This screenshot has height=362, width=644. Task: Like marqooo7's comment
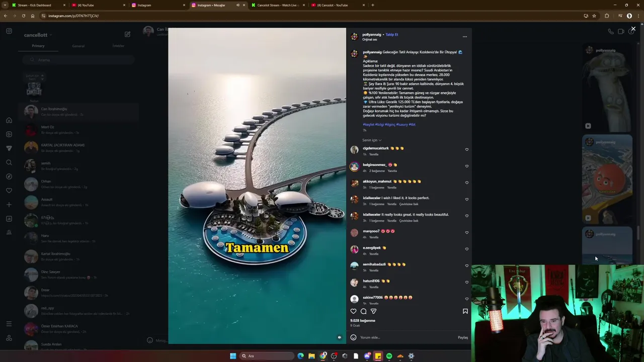click(467, 232)
